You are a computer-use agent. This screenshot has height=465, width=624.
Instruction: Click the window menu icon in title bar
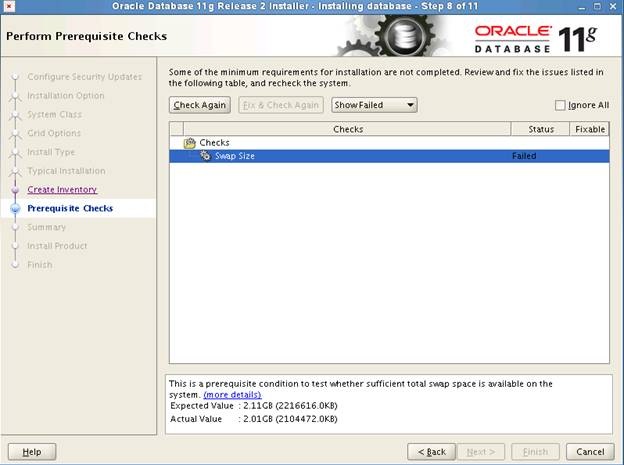(x=9, y=6)
